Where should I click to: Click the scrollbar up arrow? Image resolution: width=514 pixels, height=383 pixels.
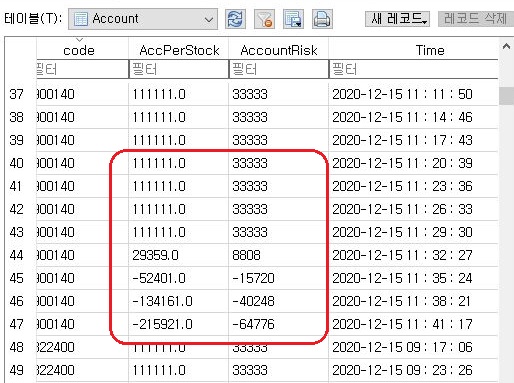pos(506,46)
